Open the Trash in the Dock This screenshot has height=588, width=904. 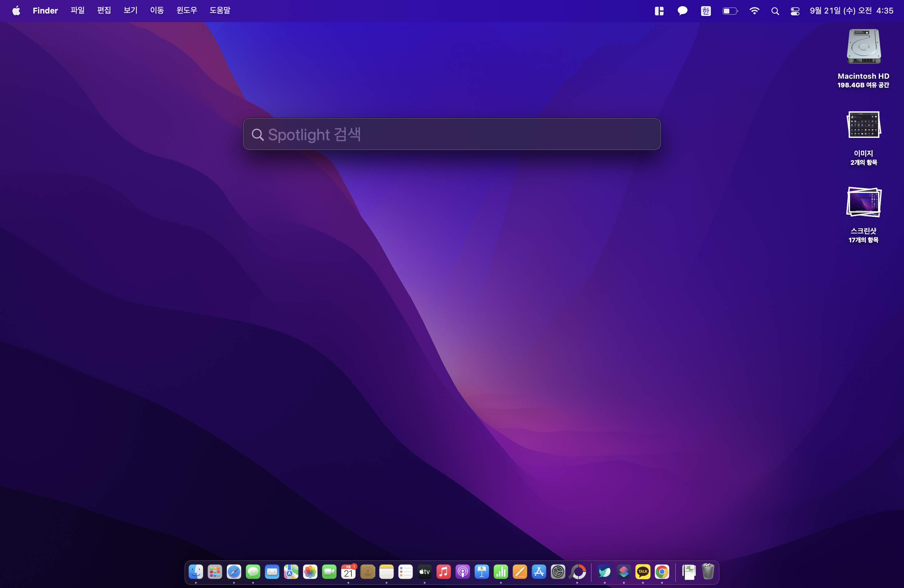coord(708,572)
